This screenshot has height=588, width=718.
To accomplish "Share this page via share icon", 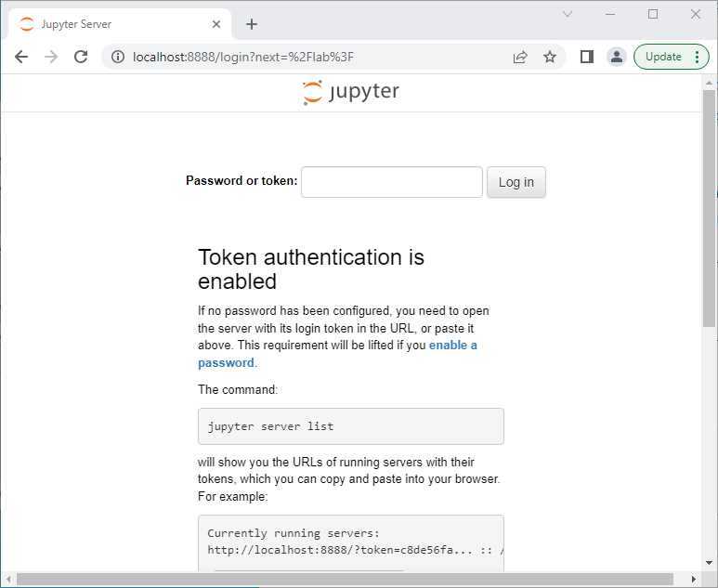I will tap(520, 57).
